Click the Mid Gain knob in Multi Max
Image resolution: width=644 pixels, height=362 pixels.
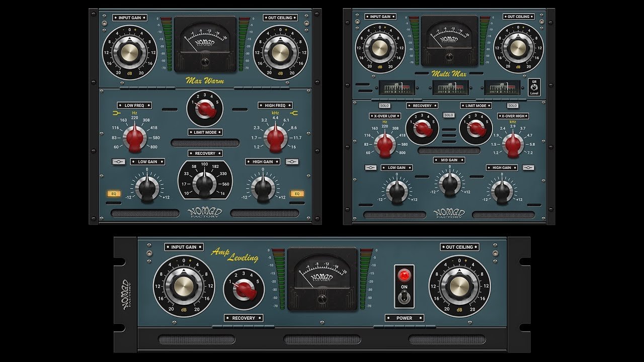[x=449, y=185]
